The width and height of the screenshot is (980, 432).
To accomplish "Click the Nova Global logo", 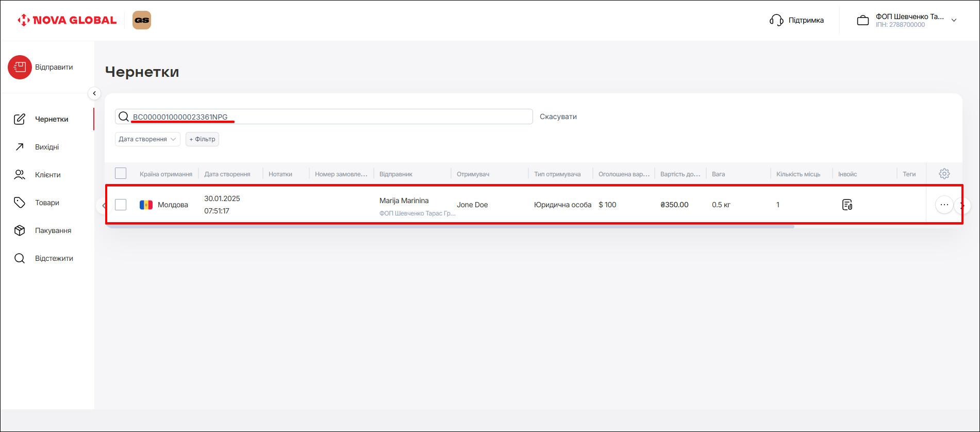I will (67, 20).
